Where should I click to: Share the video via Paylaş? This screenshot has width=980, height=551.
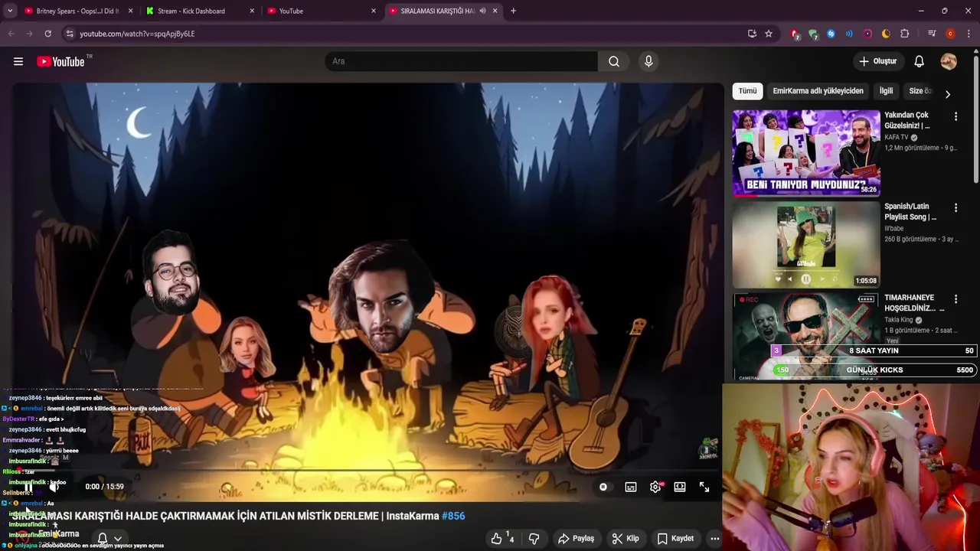(576, 539)
